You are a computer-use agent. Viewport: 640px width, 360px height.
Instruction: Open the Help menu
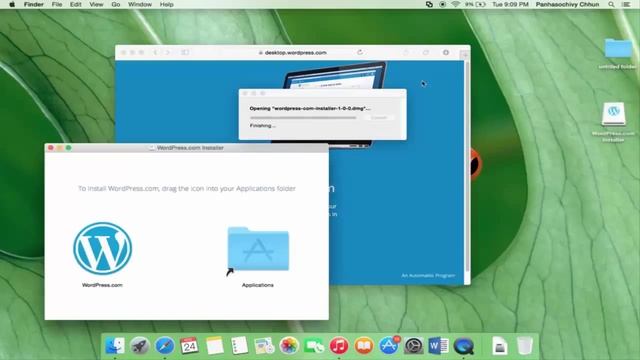[x=167, y=4]
